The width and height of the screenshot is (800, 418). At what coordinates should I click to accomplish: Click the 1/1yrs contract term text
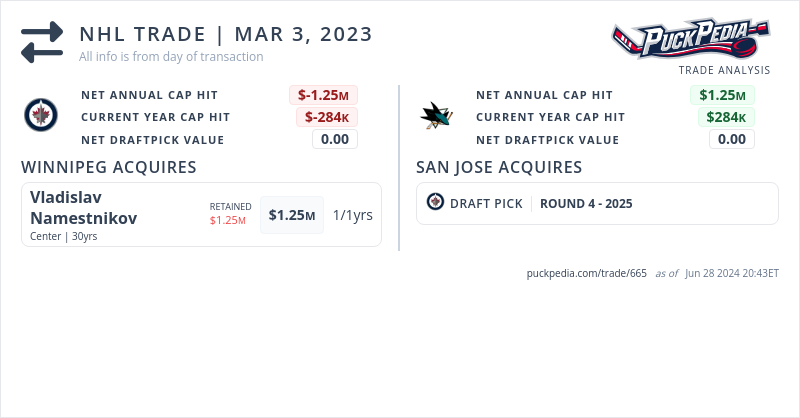click(x=353, y=215)
